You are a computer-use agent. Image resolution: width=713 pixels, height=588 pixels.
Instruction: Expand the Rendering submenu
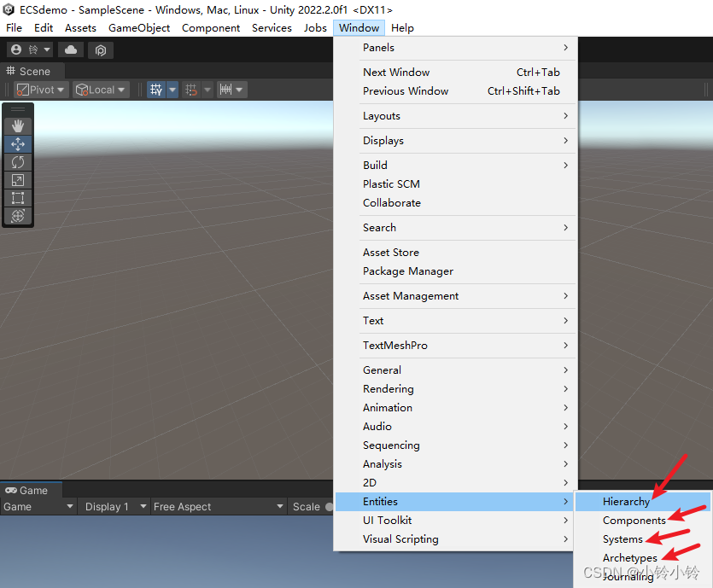[456, 389]
